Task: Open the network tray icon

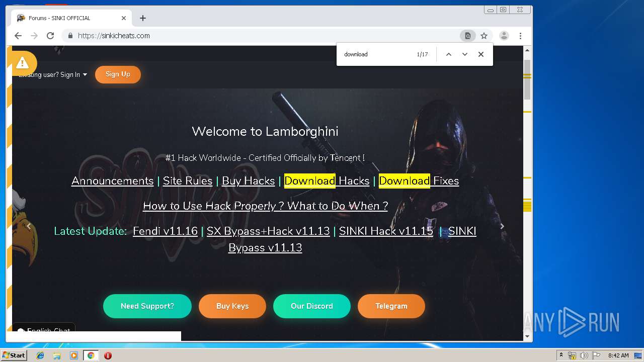Action: [x=572, y=355]
